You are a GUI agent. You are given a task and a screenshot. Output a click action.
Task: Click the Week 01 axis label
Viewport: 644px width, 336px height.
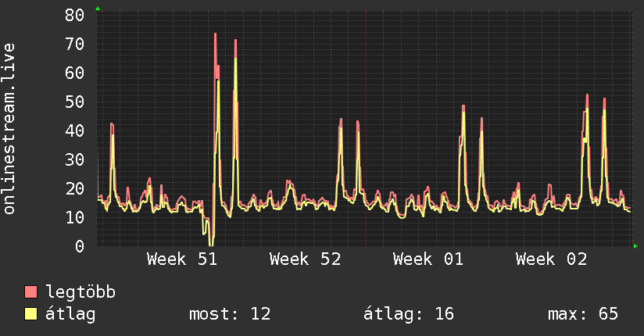(x=428, y=259)
